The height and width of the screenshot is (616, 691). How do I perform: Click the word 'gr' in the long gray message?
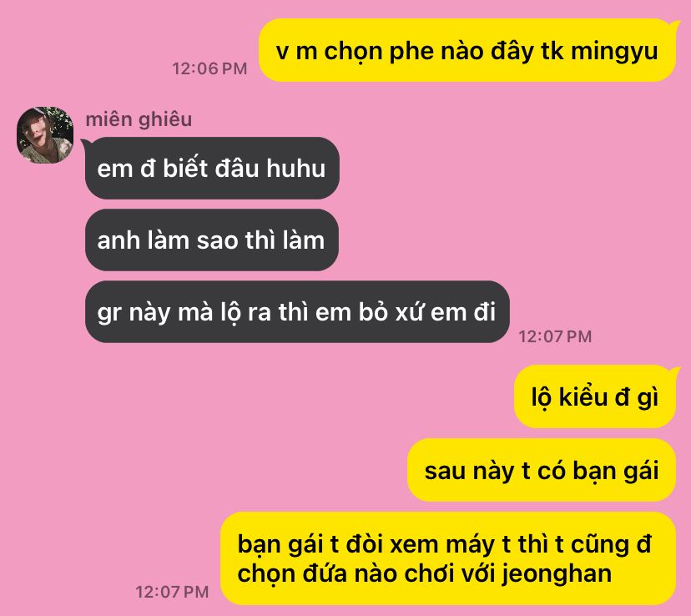click(x=108, y=314)
